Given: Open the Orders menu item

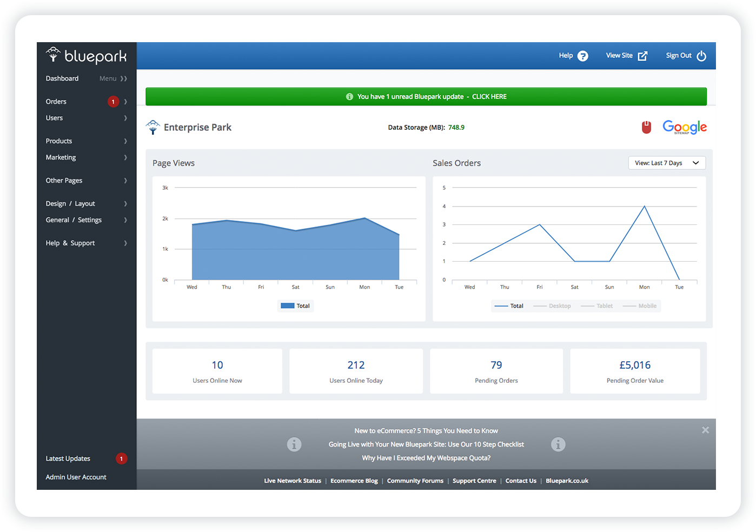Looking at the screenshot, I should (x=56, y=102).
